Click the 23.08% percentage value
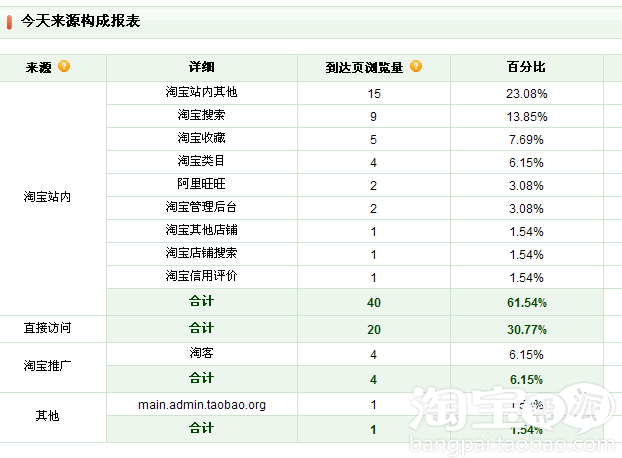This screenshot has height=458, width=622. pos(526,94)
